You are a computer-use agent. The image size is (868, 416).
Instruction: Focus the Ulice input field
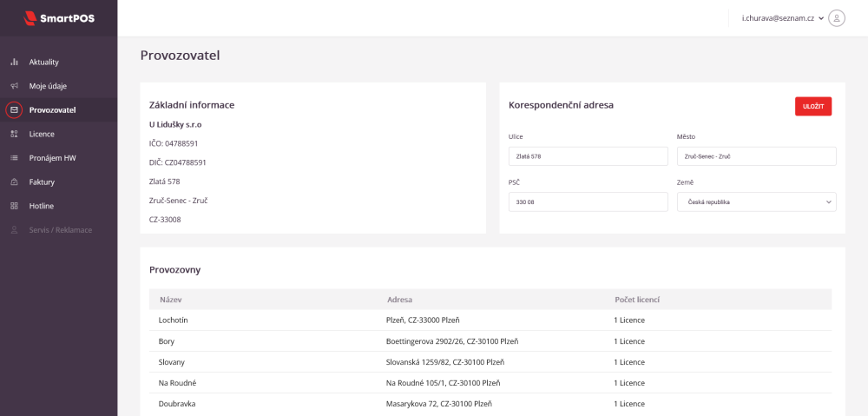point(589,156)
